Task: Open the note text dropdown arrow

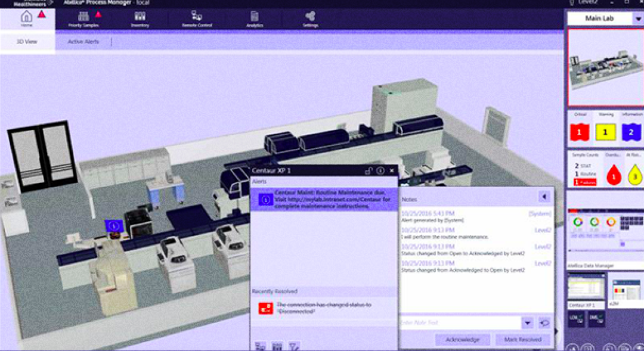Action: coord(527,323)
